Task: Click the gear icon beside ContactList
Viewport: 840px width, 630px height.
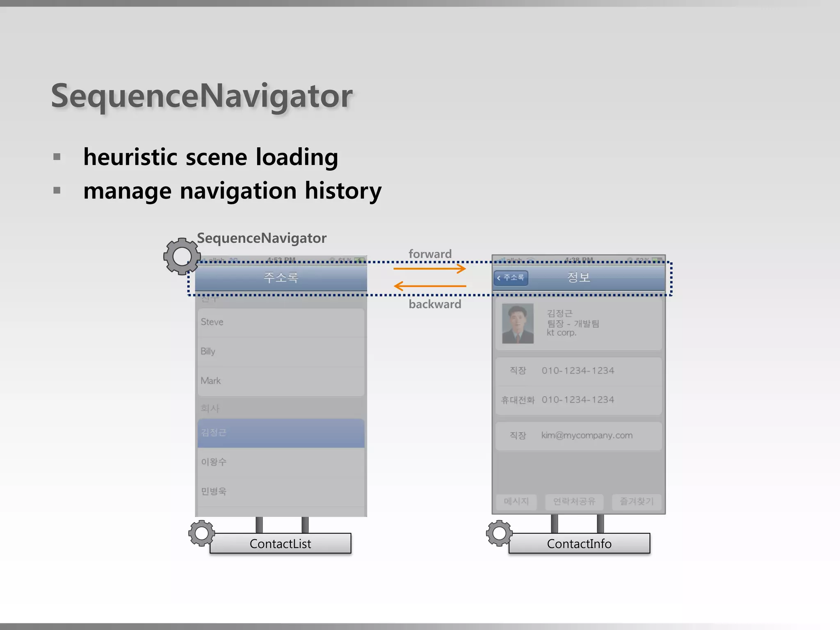Action: (x=201, y=533)
